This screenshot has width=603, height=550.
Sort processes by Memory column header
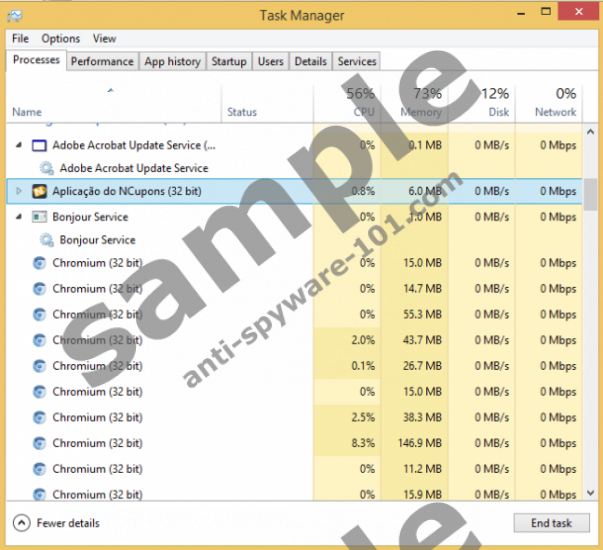tap(420, 103)
